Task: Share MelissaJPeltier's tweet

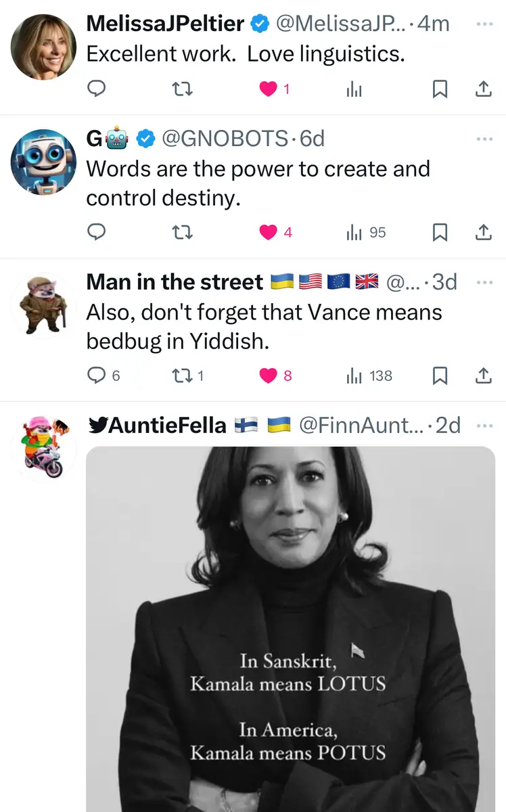Action: click(x=483, y=89)
